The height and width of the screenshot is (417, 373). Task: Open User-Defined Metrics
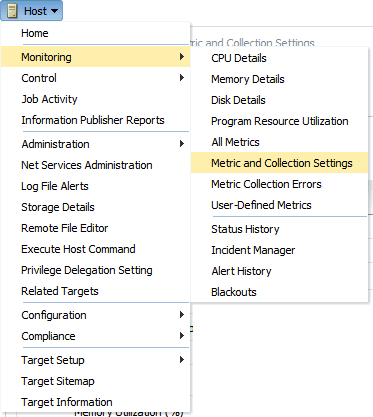(x=261, y=205)
